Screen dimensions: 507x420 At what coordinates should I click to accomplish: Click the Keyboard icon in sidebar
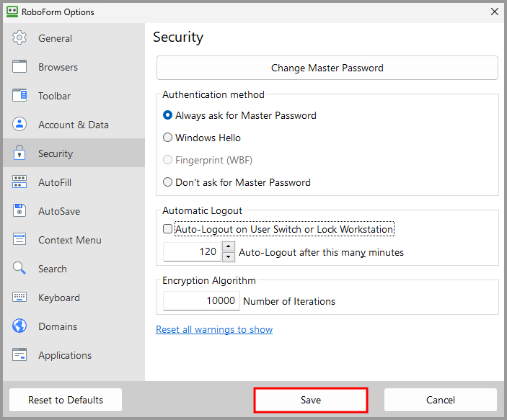(19, 297)
